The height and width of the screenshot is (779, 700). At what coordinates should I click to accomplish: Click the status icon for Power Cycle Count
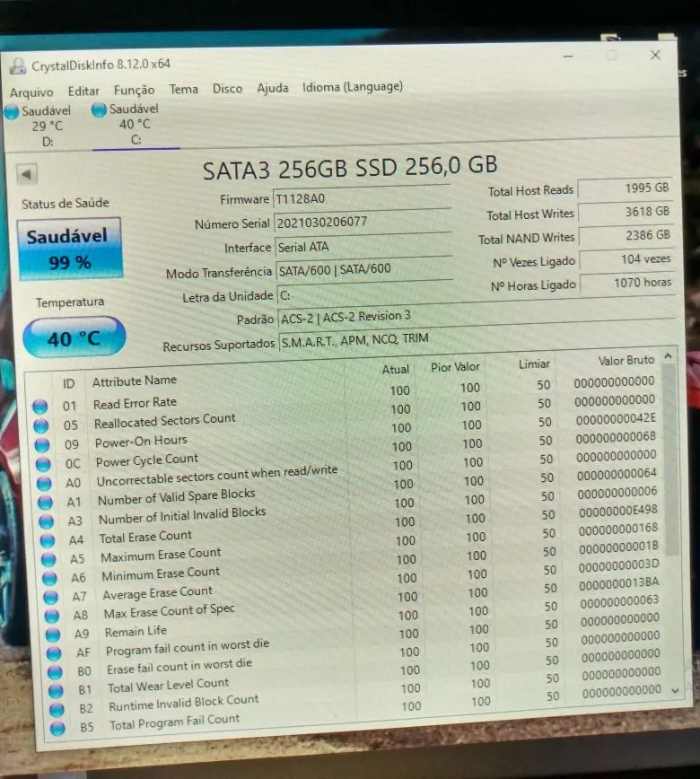(x=43, y=464)
